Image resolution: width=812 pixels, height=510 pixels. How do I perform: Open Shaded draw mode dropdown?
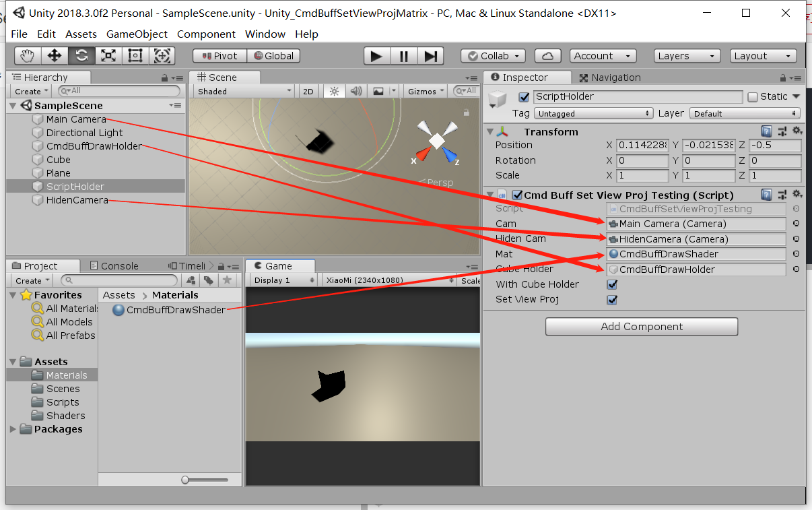(244, 91)
